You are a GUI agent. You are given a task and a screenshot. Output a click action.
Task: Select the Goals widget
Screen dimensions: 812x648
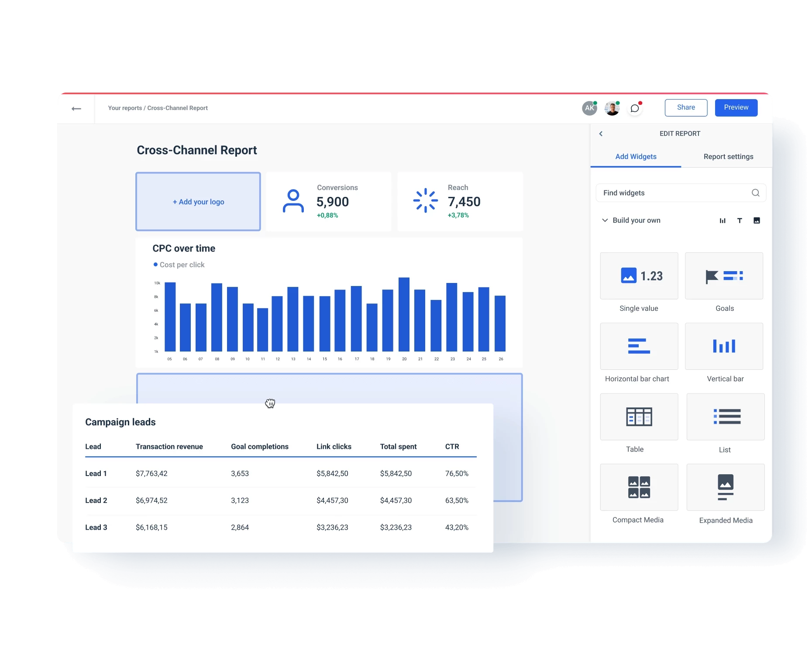tap(724, 276)
